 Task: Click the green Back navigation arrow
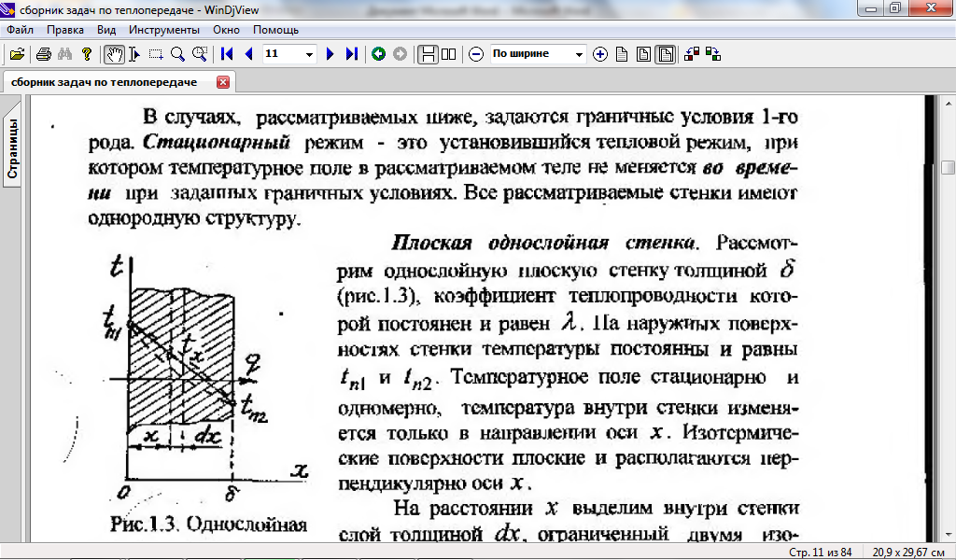click(379, 54)
